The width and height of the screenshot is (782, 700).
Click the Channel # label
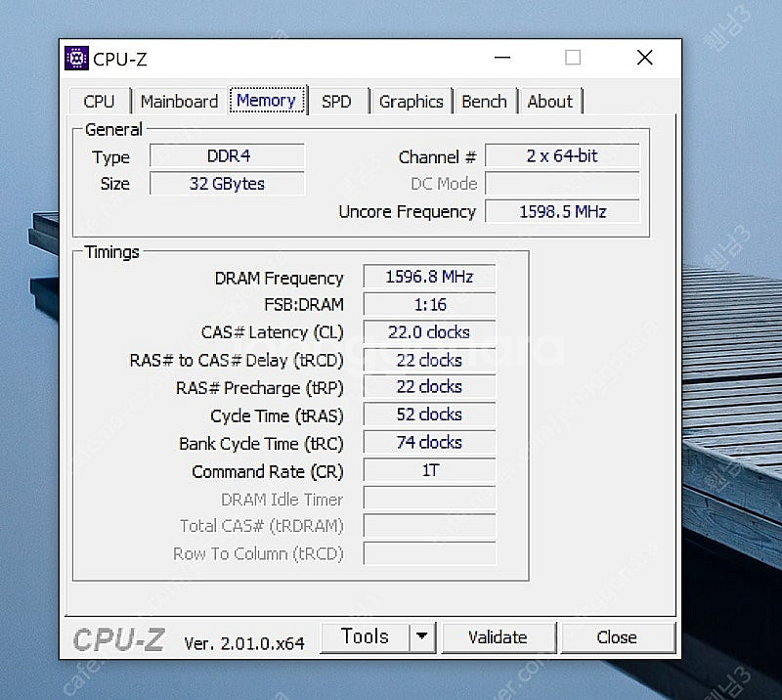pyautogui.click(x=437, y=157)
